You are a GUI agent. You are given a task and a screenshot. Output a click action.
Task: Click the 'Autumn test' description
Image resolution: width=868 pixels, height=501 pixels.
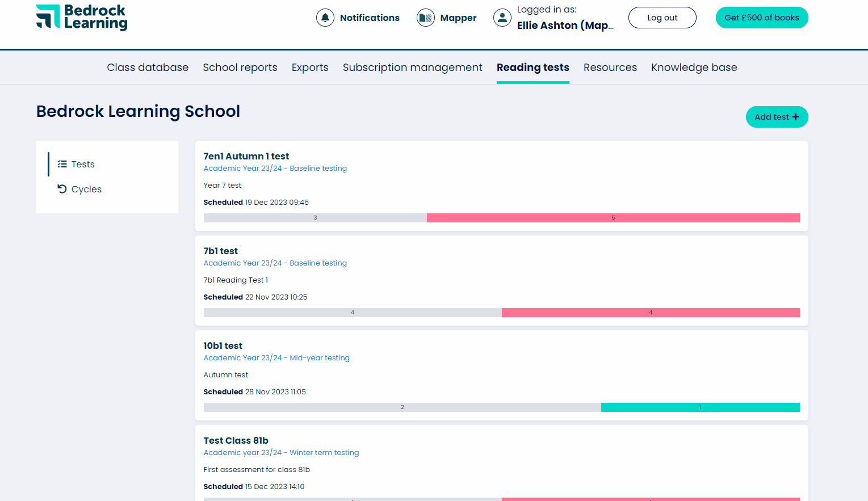pyautogui.click(x=226, y=375)
